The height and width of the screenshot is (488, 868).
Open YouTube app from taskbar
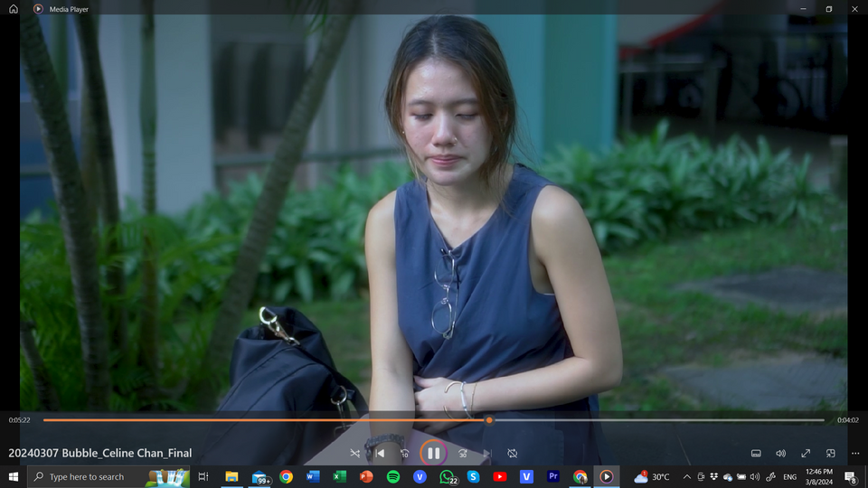pyautogui.click(x=500, y=476)
